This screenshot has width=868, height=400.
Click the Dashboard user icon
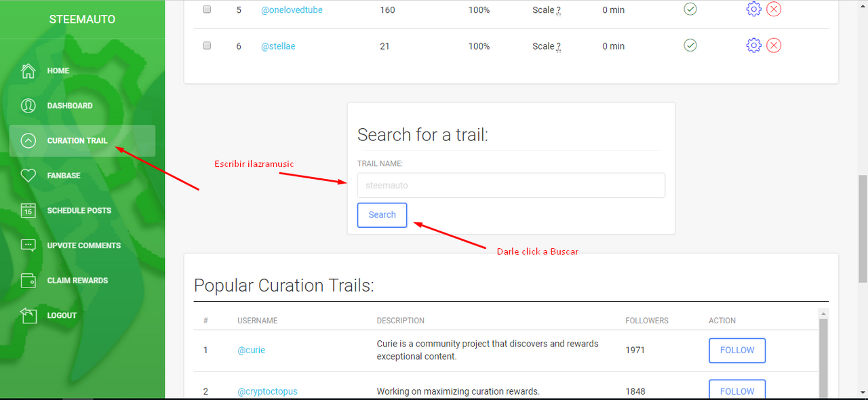coord(28,106)
